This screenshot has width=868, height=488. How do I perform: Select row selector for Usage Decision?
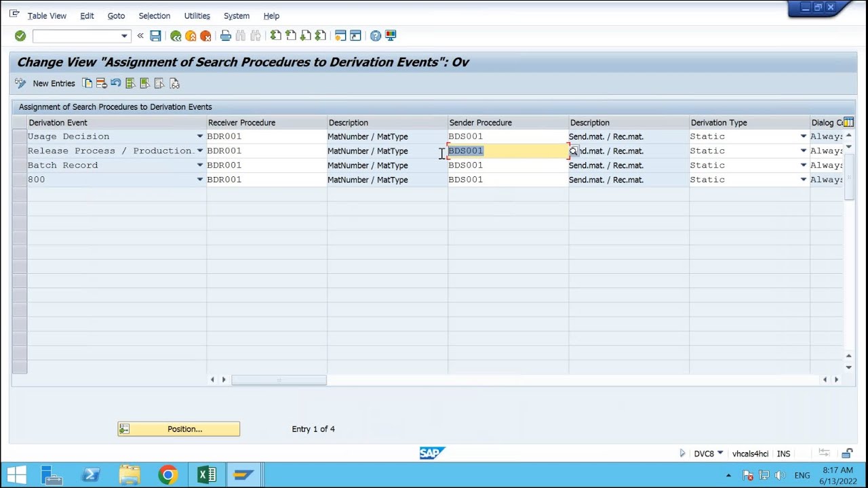[20, 136]
